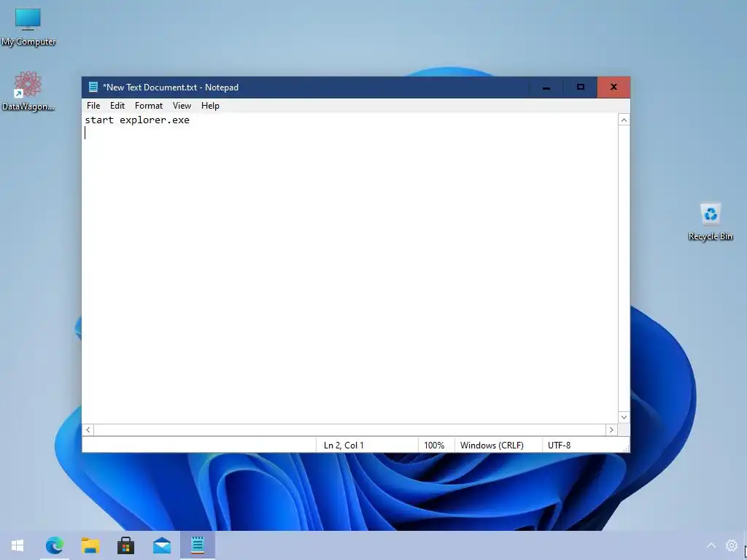Click the Notepad taskbar icon
747x560 pixels.
198,545
